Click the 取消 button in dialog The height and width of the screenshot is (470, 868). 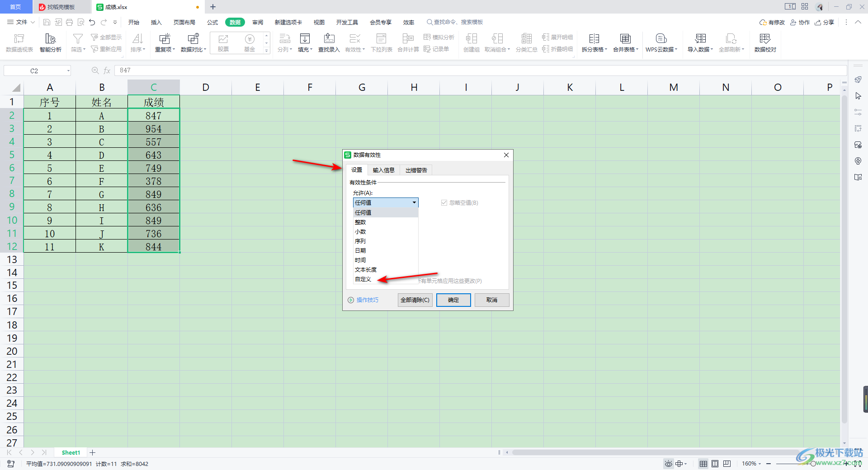click(x=492, y=300)
